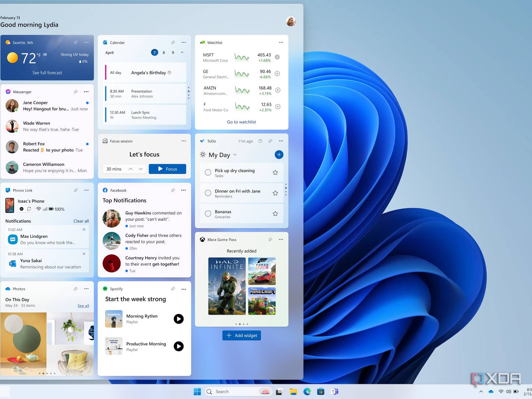Click Go to watchlist link
Viewport: 532px width, 399px height.
[241, 122]
